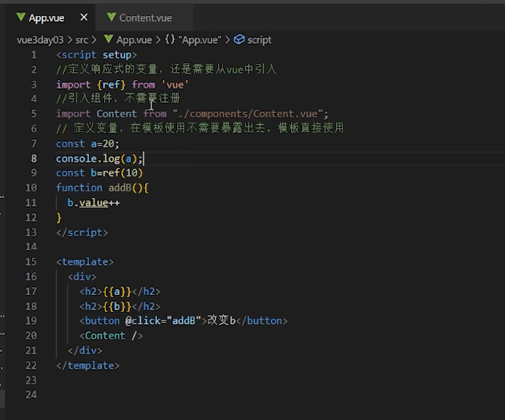Expand breadcrumb chevron after src

pos(94,40)
